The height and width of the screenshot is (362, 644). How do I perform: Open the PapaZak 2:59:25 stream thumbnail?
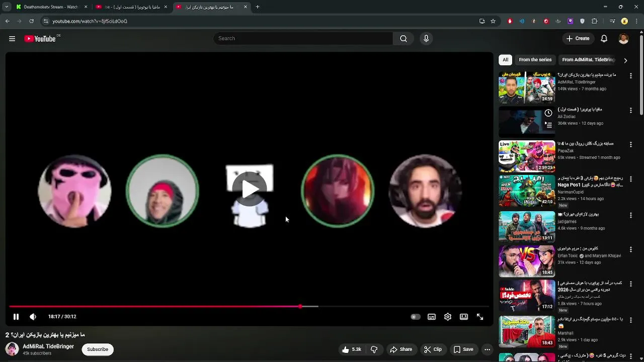[527, 156]
